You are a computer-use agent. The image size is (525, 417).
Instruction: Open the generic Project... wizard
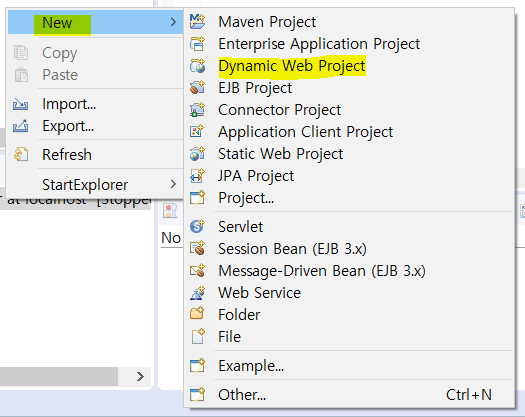pyautogui.click(x=349, y=198)
